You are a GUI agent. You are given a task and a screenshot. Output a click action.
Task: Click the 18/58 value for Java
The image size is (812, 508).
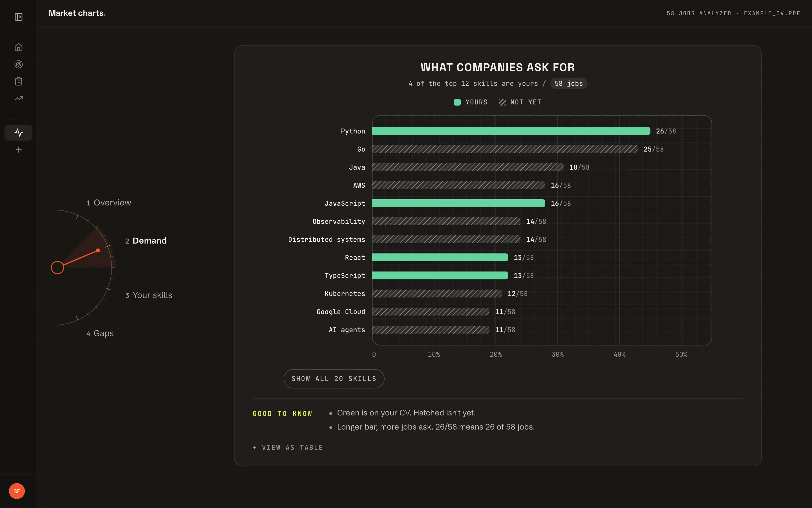click(x=579, y=167)
